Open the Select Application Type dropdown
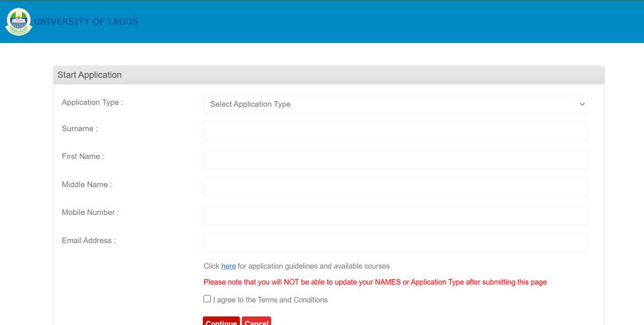Viewport: 644px width, 325px height. [395, 104]
